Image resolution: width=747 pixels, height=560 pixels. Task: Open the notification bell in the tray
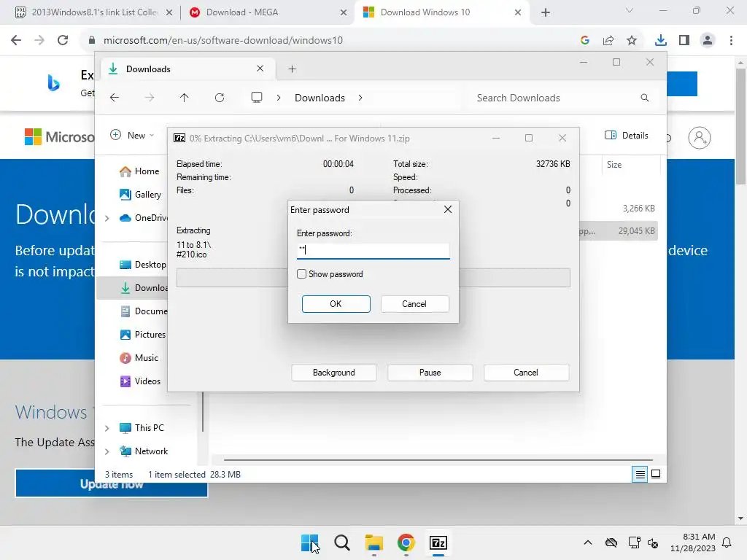727,542
